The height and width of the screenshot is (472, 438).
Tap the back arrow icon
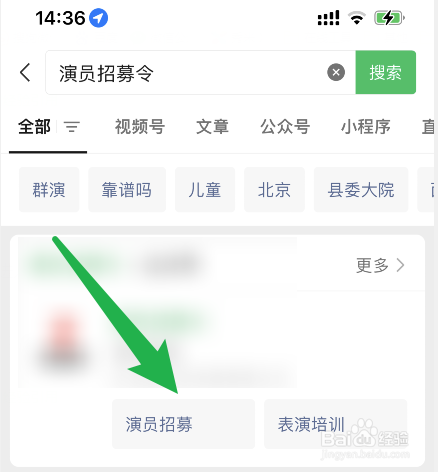25,72
